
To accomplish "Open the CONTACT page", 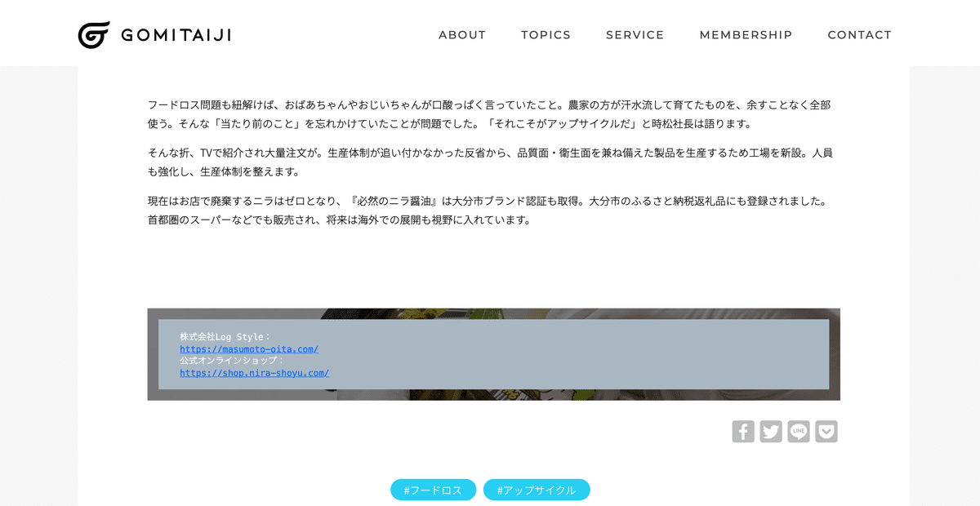I will (x=859, y=34).
